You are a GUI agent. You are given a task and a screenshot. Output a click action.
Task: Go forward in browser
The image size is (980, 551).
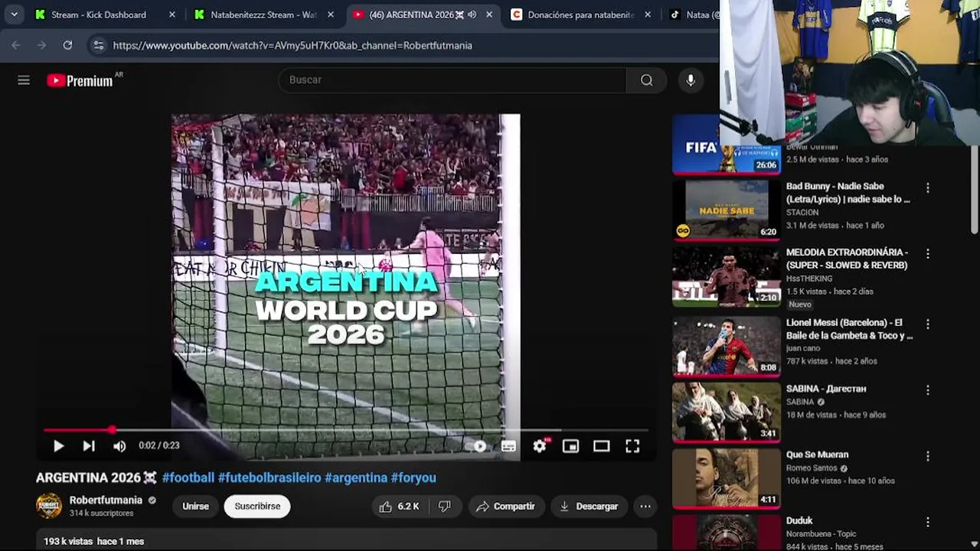(41, 45)
